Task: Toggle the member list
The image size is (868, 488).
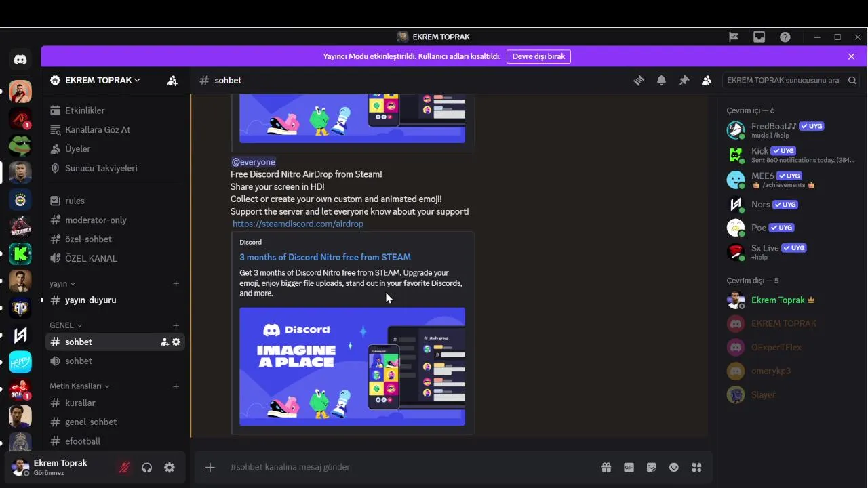Action: (x=707, y=80)
